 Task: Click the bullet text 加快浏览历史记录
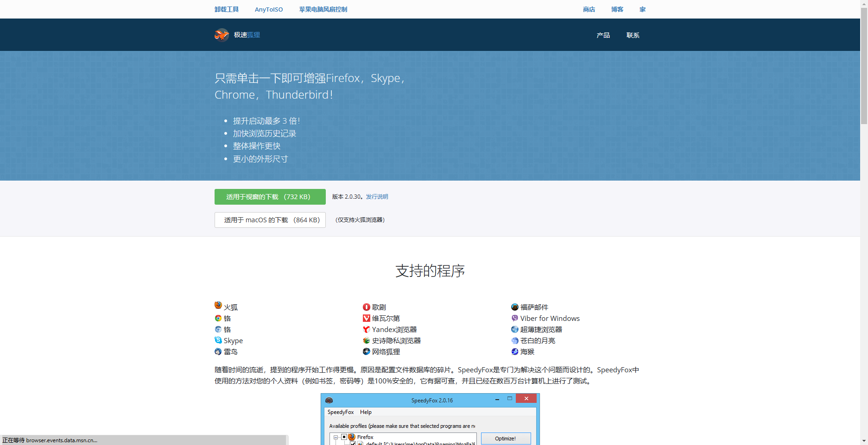point(265,133)
